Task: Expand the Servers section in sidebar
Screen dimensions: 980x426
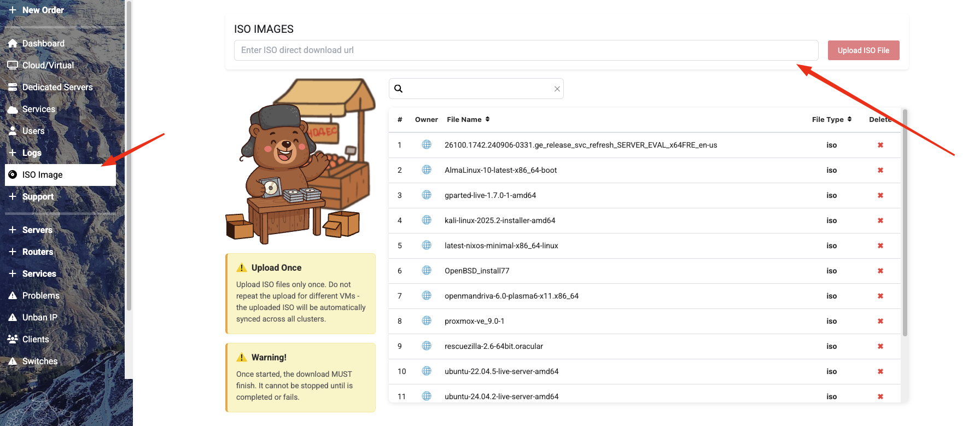Action: tap(37, 230)
